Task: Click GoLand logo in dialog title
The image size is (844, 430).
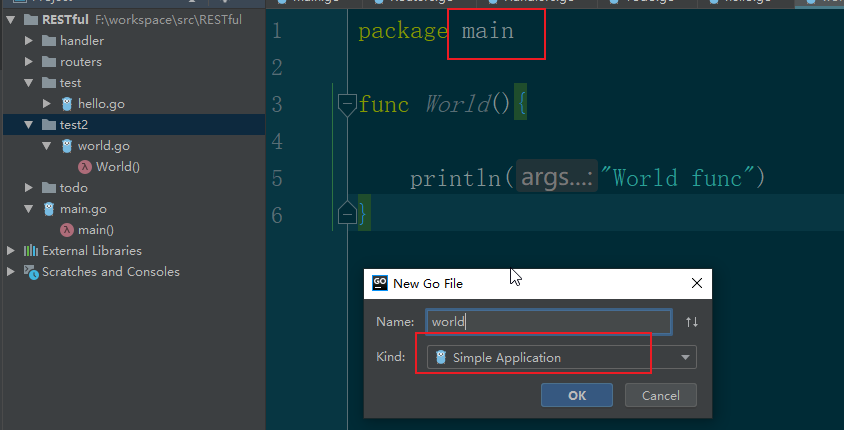Action: click(380, 283)
